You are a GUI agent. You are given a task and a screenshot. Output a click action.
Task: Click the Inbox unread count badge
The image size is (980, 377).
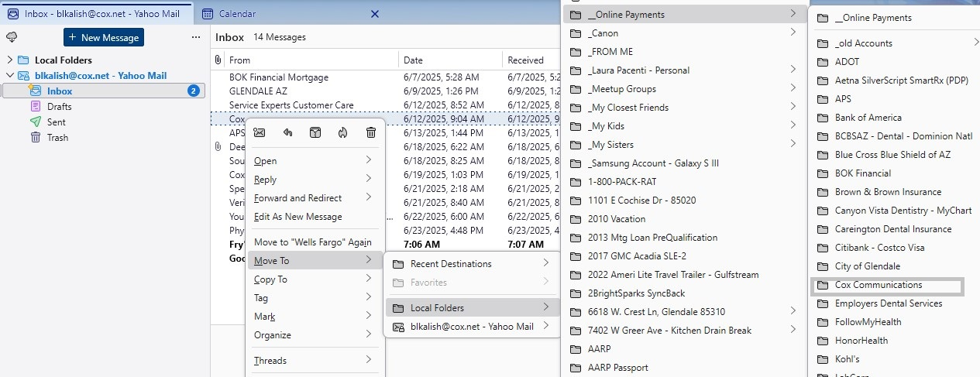(193, 91)
